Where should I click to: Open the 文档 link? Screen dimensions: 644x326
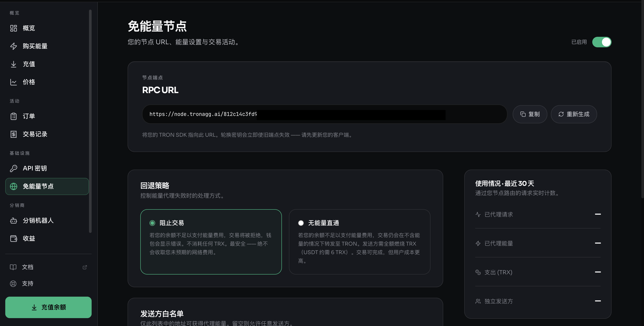click(48, 267)
